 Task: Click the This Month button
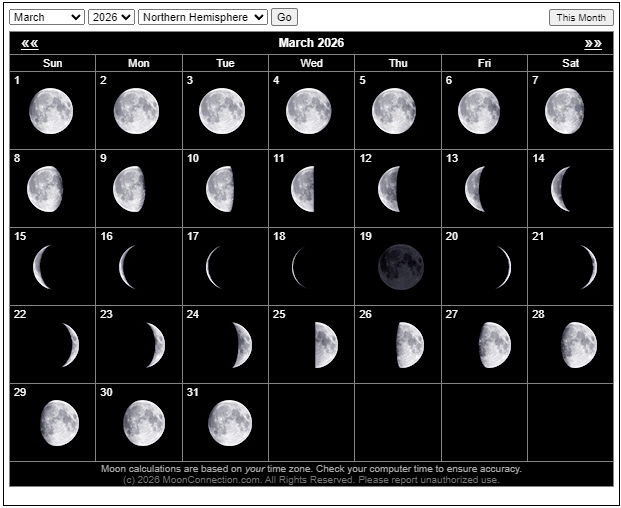pyautogui.click(x=581, y=17)
